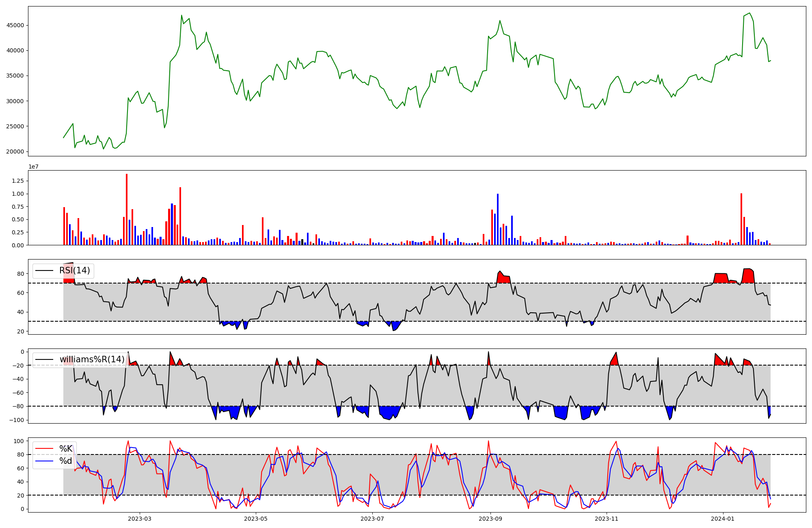This screenshot has height=528, width=812.
Task: Click the 20000 price axis label
Action: tap(15, 152)
